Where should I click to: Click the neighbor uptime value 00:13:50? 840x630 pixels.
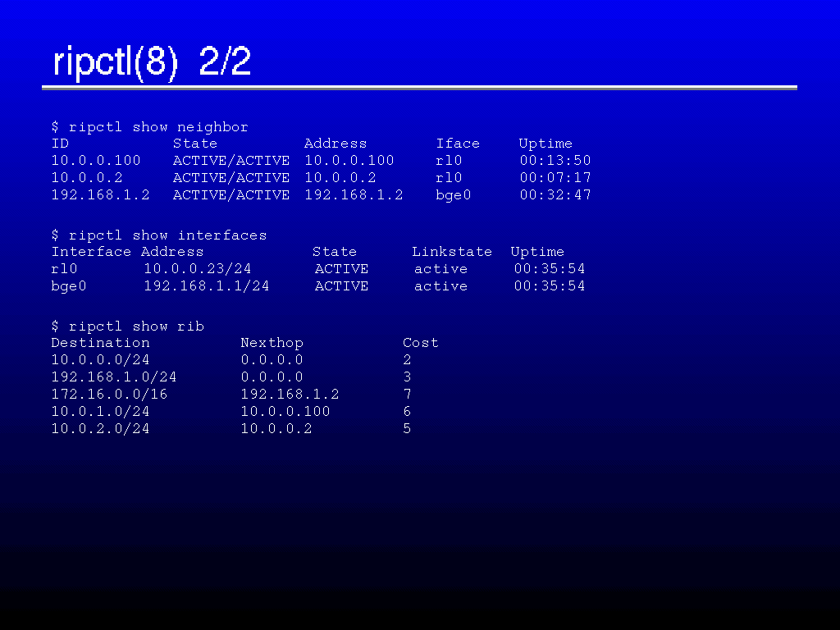pos(555,161)
